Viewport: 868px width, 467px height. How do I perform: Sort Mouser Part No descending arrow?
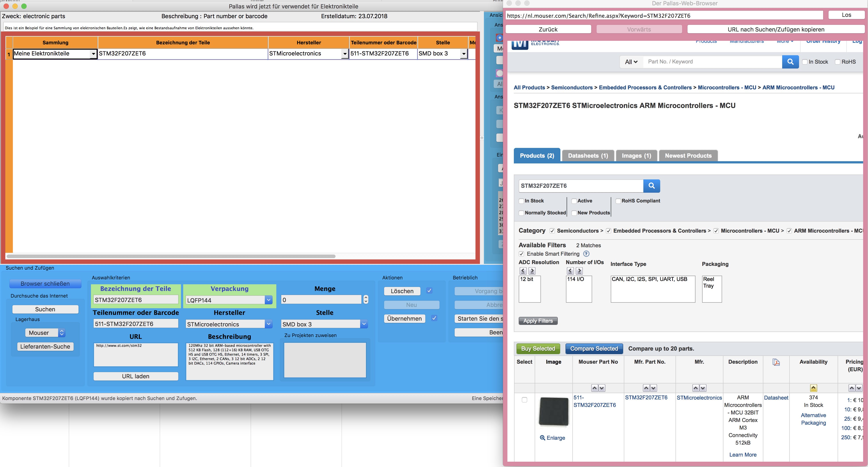click(x=602, y=388)
